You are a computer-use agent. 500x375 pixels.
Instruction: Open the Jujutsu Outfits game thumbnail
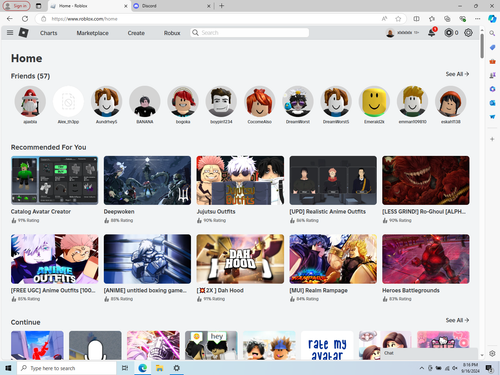point(240,180)
